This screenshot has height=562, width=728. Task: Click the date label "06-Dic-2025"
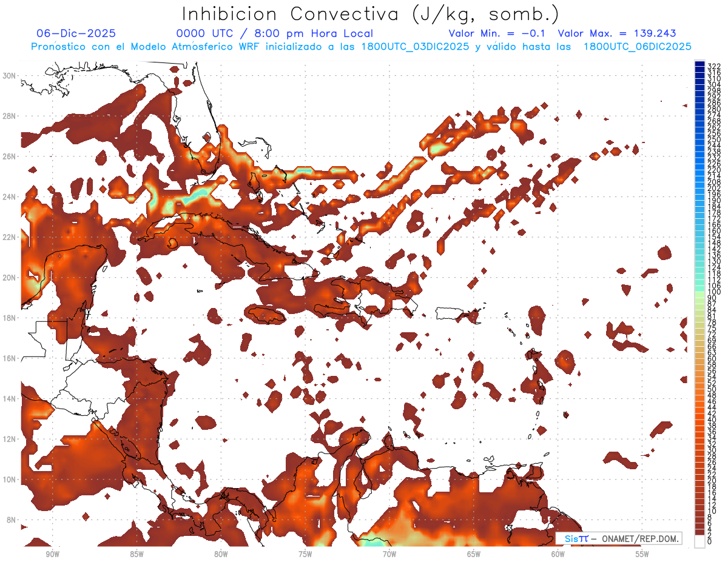tap(76, 33)
